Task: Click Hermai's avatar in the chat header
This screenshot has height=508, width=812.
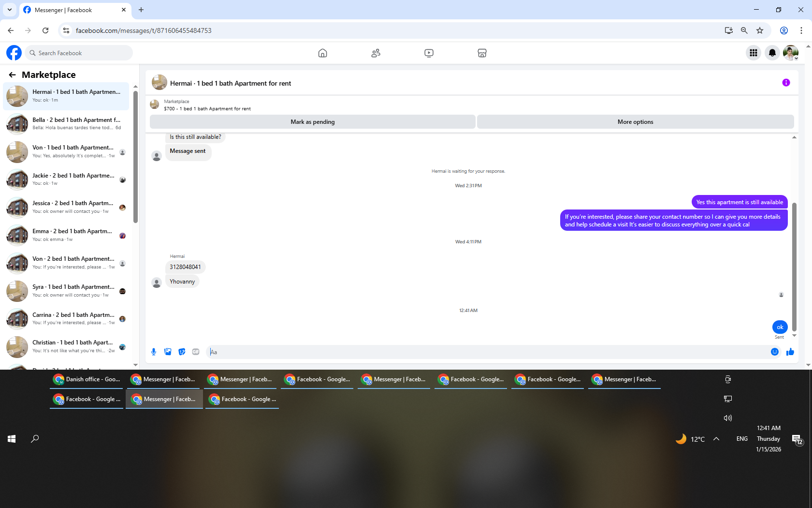Action: (x=159, y=83)
